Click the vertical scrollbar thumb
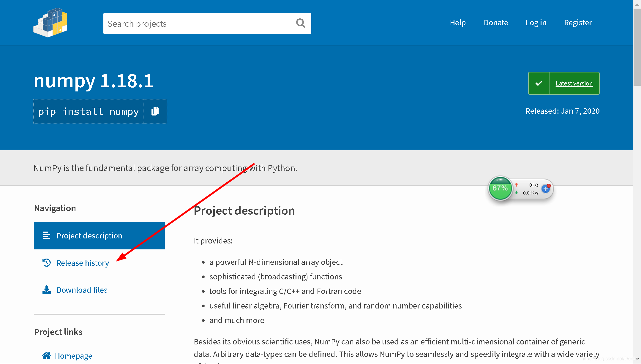The image size is (641, 364). (637, 48)
